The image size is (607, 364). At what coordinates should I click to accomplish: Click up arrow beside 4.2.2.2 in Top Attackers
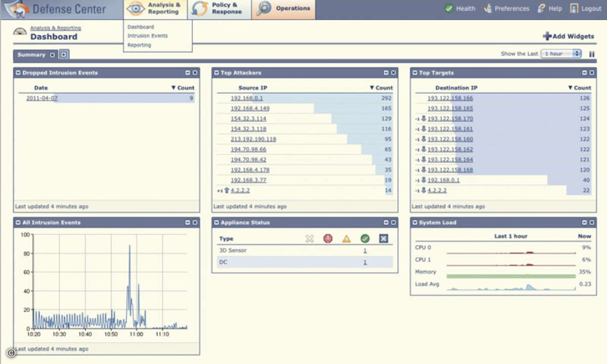click(x=227, y=191)
